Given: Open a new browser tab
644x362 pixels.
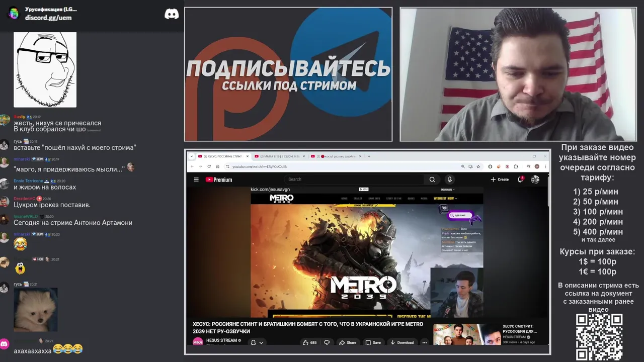Looking at the screenshot, I should tap(369, 156).
